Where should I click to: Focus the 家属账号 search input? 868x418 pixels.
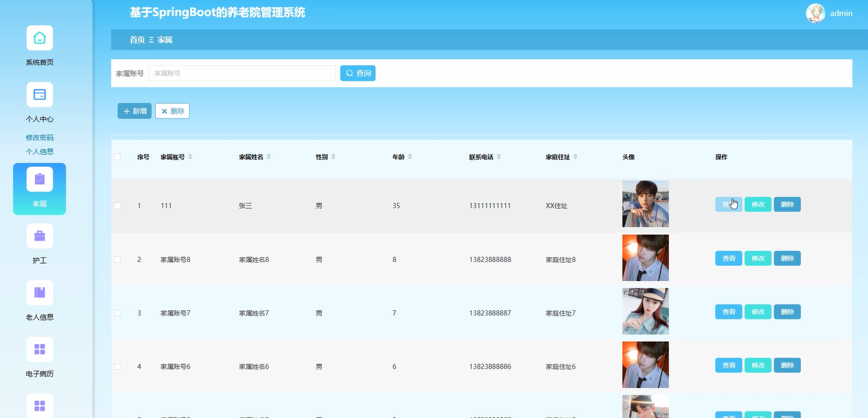[242, 73]
